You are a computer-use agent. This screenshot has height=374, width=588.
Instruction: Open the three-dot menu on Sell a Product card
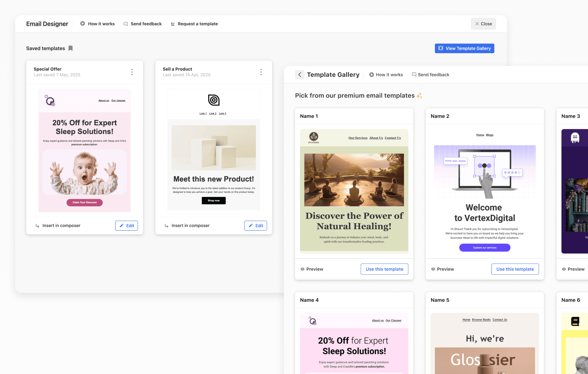click(x=261, y=72)
